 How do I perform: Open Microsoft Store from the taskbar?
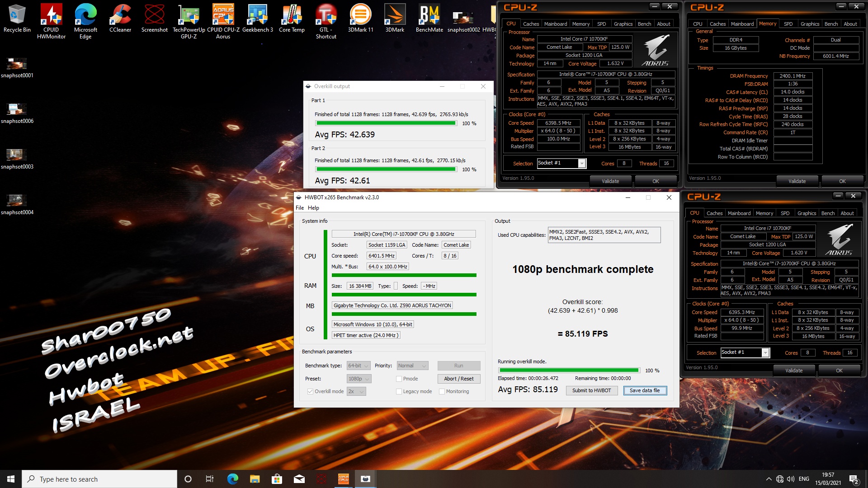coord(277,479)
